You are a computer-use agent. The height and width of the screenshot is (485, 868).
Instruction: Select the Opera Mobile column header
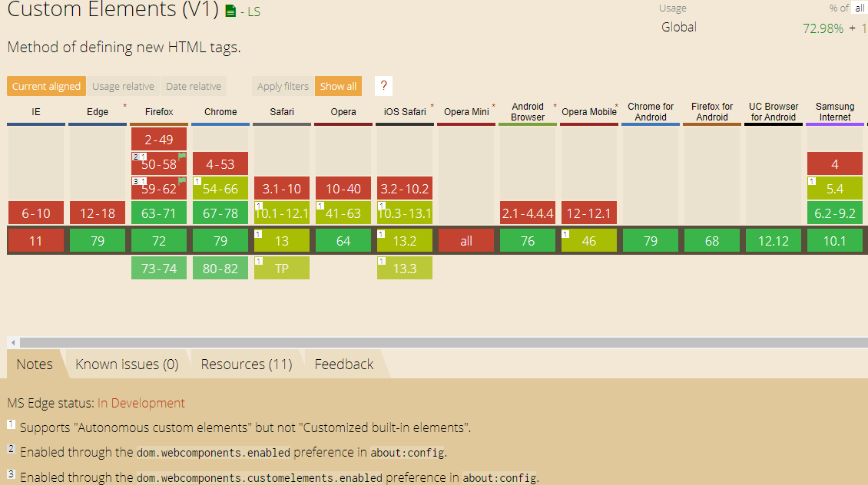[x=589, y=112]
